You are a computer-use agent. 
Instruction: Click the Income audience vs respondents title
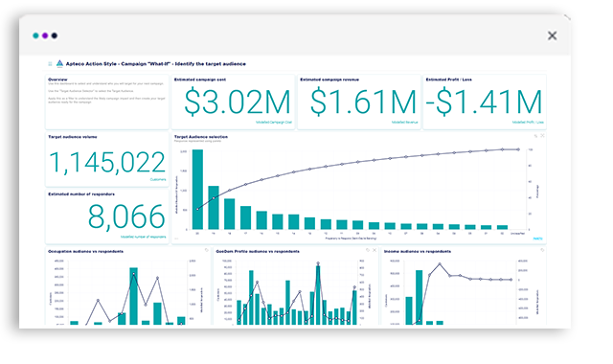tap(418, 251)
